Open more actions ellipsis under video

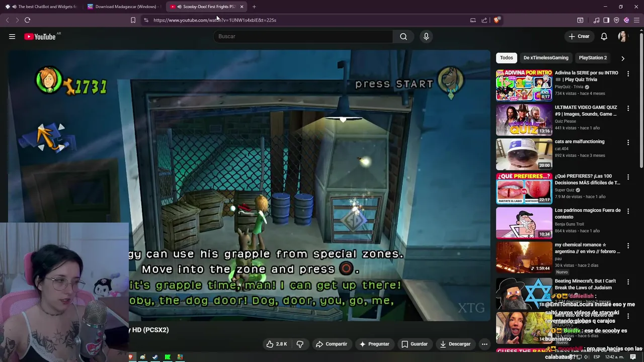tap(485, 344)
